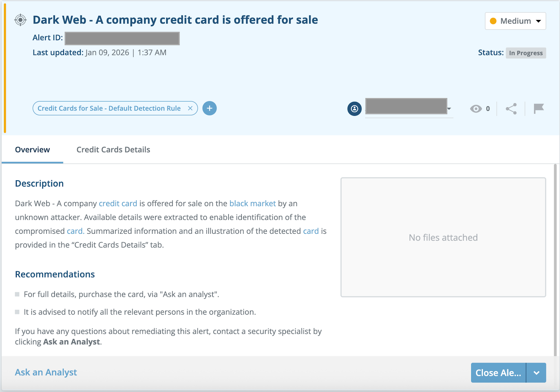Click the No files attached area
560x392 pixels.
(443, 237)
